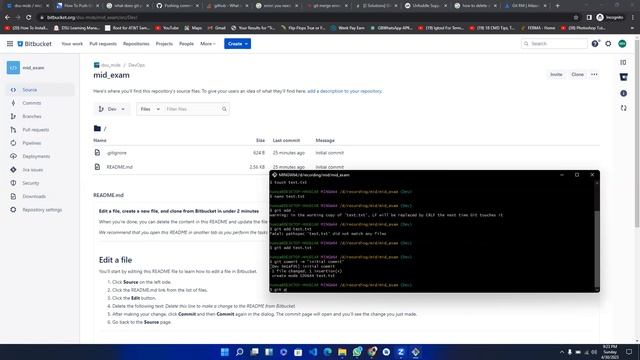Click the initial commit message in the .gitignore row
The height and width of the screenshot is (360, 640).
[x=329, y=153]
